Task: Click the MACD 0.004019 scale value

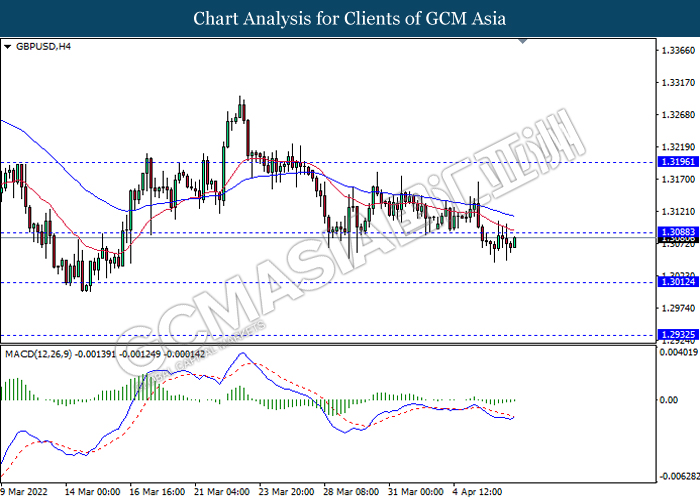Action: 679,352
